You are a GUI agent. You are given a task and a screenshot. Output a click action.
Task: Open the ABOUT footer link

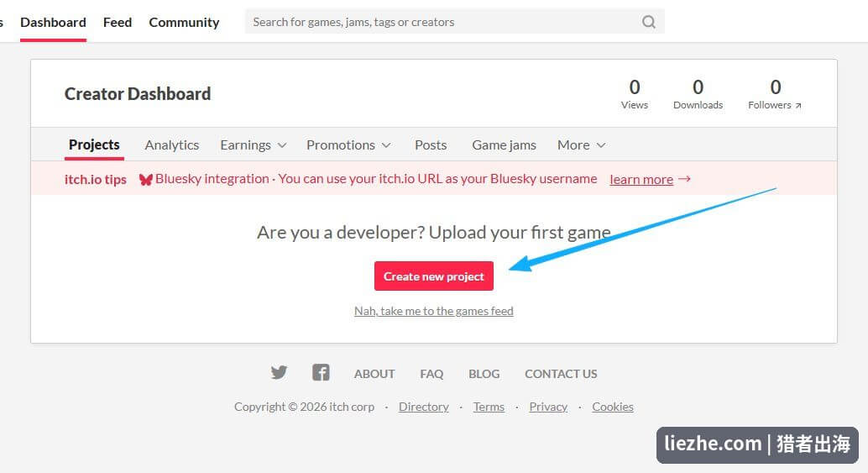pyautogui.click(x=374, y=374)
